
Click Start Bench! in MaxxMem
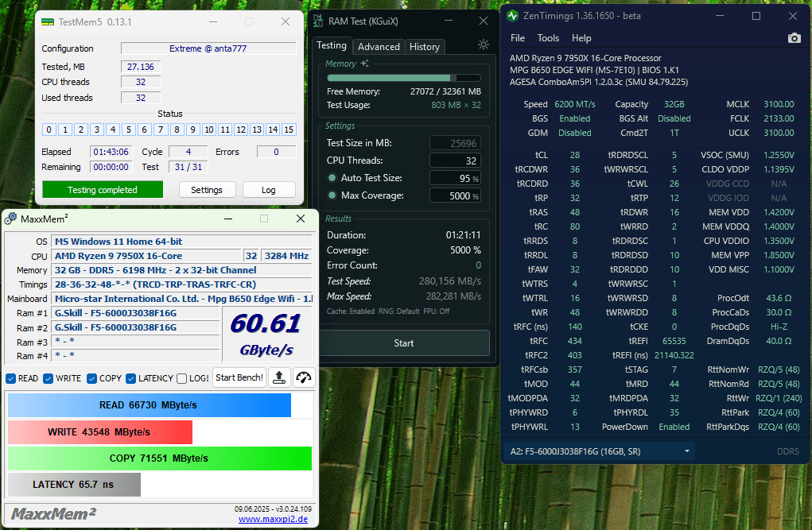[239, 377]
